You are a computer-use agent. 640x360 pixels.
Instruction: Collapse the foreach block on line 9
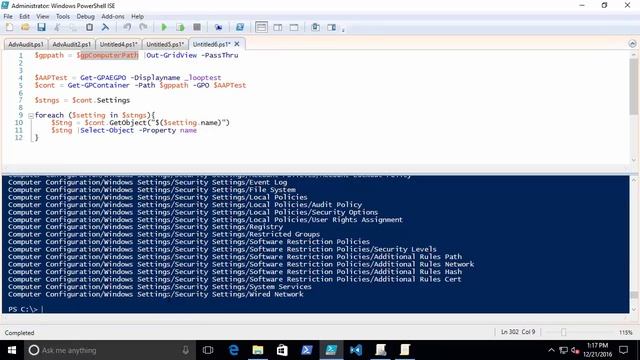(31, 116)
